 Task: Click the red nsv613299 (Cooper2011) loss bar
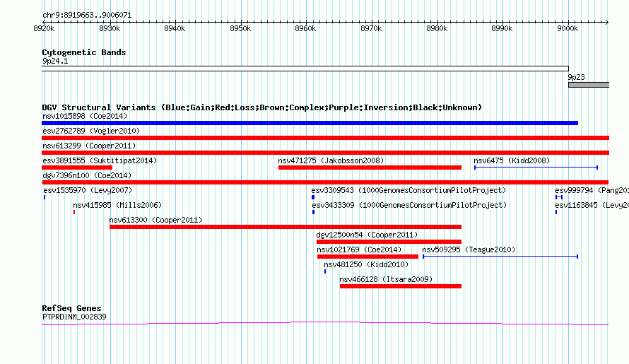(x=325, y=153)
